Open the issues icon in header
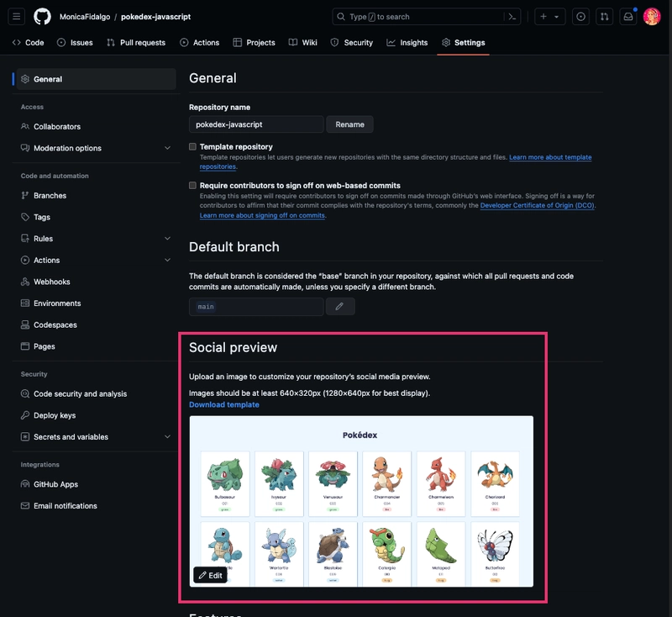The height and width of the screenshot is (617, 672). click(x=580, y=17)
